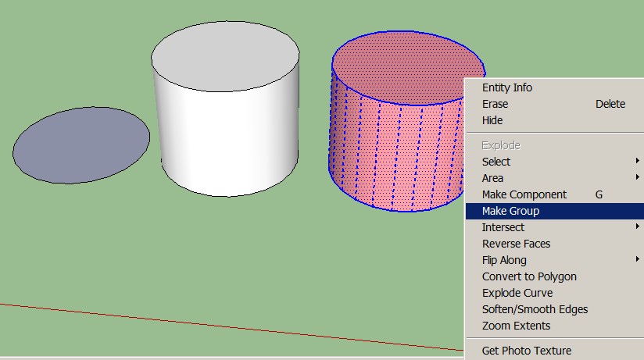This screenshot has height=360, width=644.
Task: Click Make Component menu entry
Action: pyautogui.click(x=524, y=194)
